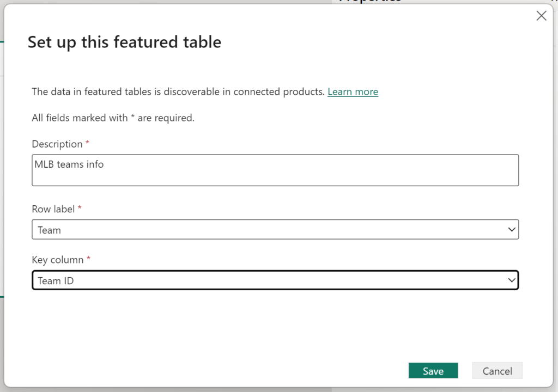Open the Key column dropdown

pyautogui.click(x=275, y=280)
